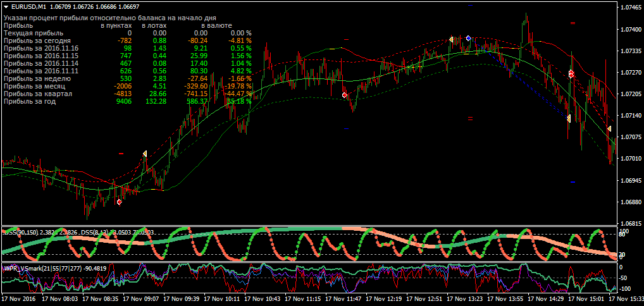
Task: Click the 1.06880 price axis label
Action: [632, 202]
